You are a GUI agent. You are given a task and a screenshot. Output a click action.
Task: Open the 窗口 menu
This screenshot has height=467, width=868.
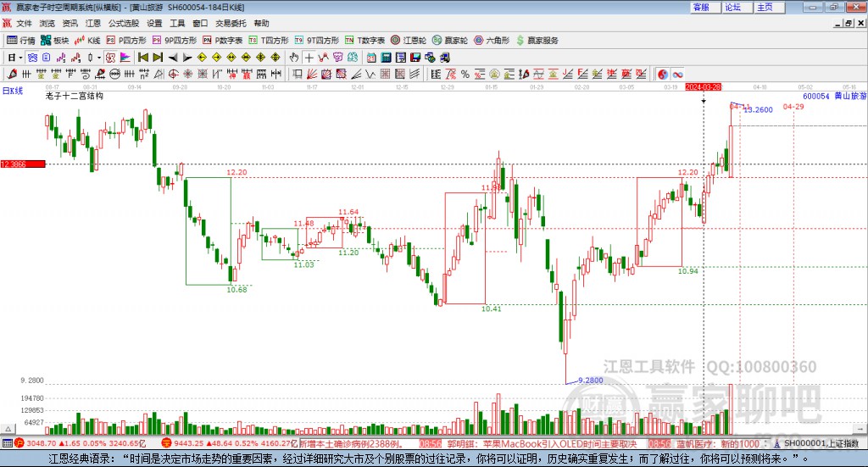[200, 23]
